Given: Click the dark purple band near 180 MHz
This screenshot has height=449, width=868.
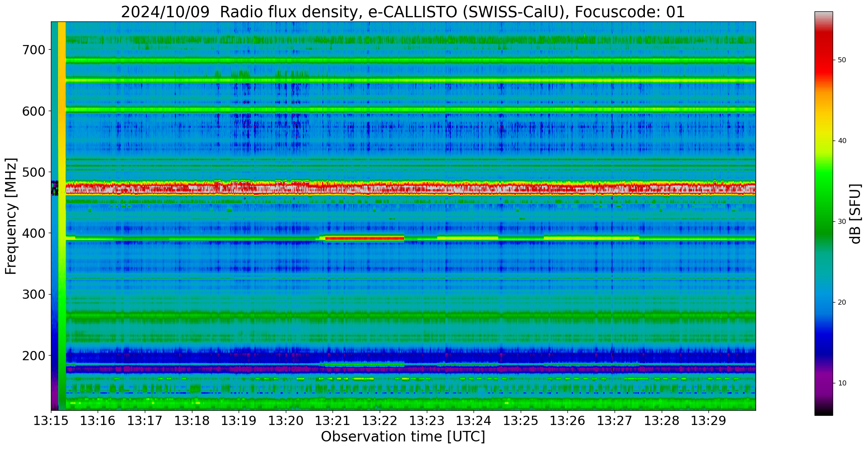Looking at the screenshot, I should pos(410,369).
